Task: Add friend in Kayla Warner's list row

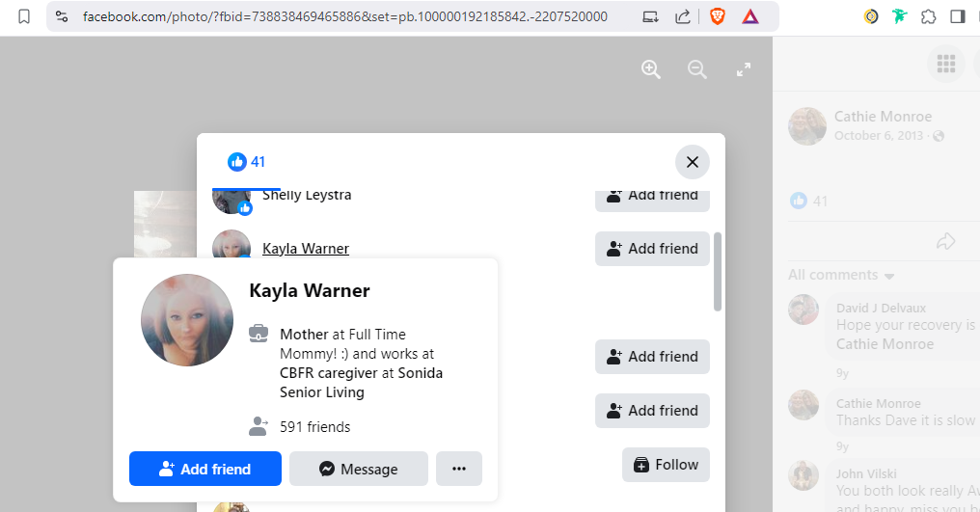Action: tap(652, 249)
